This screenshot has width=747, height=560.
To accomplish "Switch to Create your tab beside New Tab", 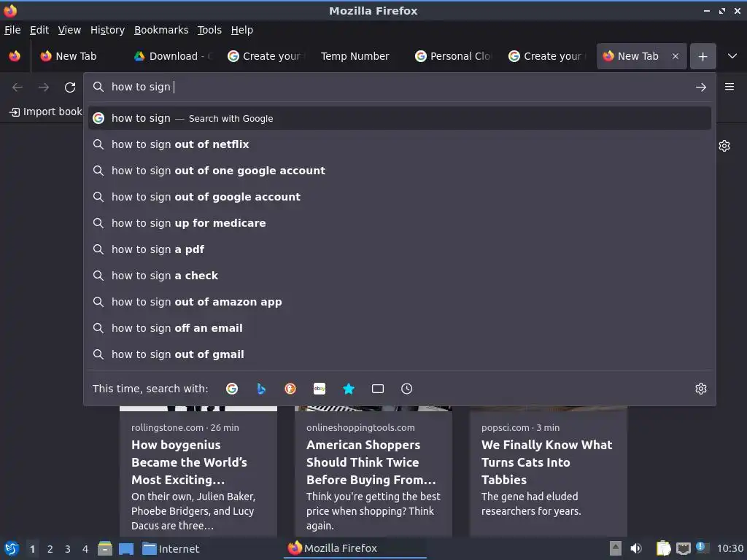I will (x=548, y=56).
